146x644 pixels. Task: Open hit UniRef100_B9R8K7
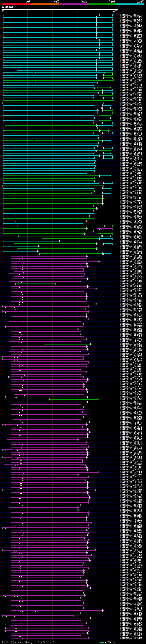(131, 17)
